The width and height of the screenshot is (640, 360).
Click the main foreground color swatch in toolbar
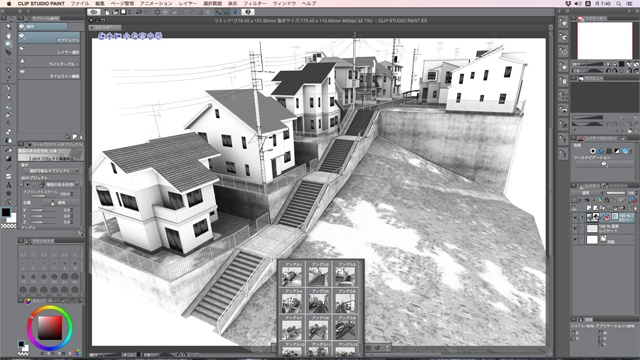[x=6, y=212]
